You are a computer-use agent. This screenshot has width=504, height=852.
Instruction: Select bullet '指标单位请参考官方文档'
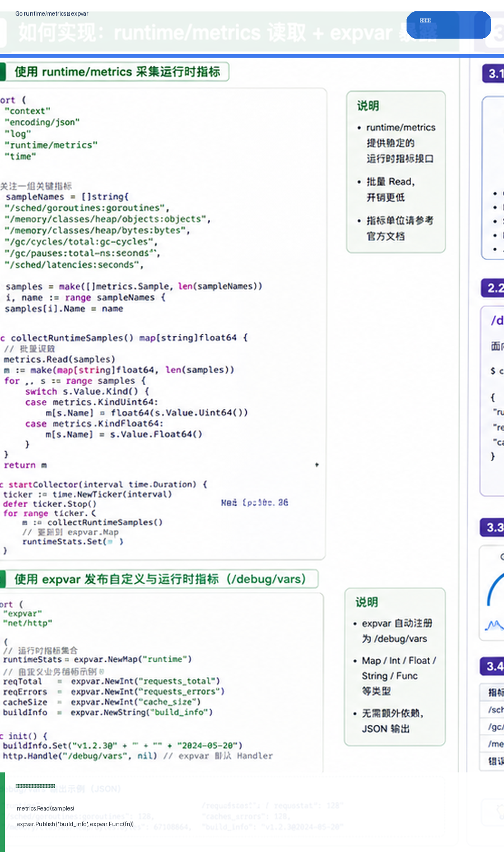396,228
